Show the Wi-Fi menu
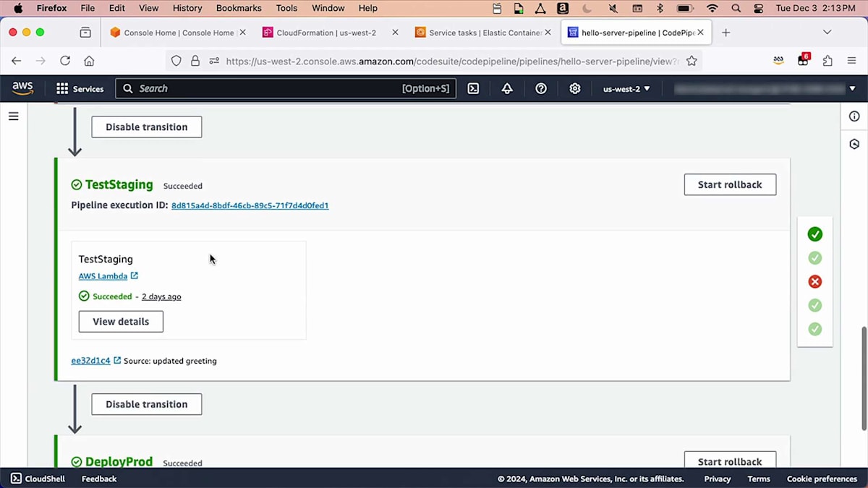The image size is (868, 488). point(712,9)
